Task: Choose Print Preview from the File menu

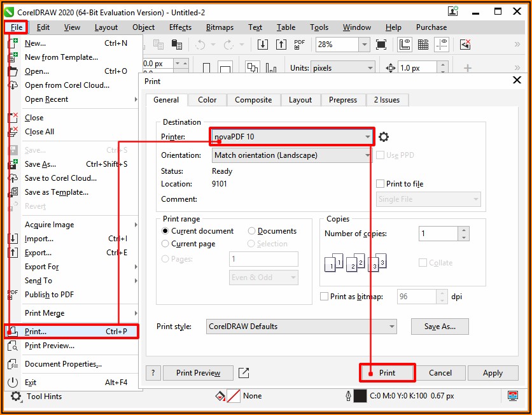Action: tap(50, 346)
